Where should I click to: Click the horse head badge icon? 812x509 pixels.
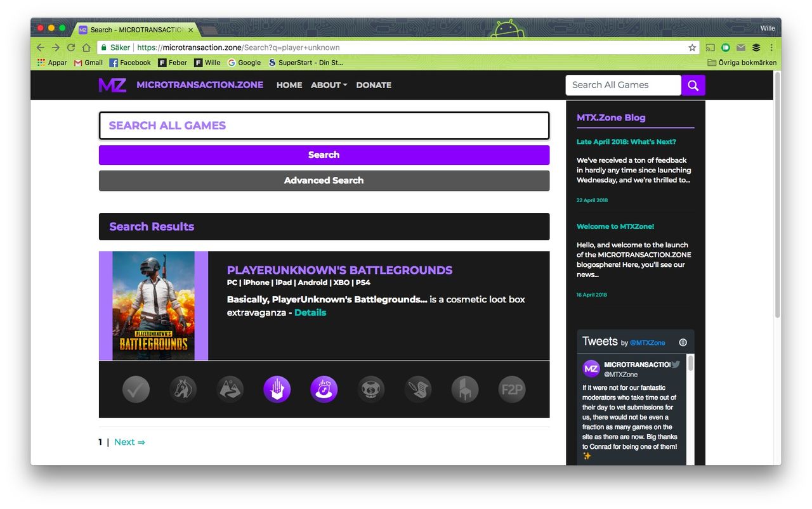pos(183,389)
